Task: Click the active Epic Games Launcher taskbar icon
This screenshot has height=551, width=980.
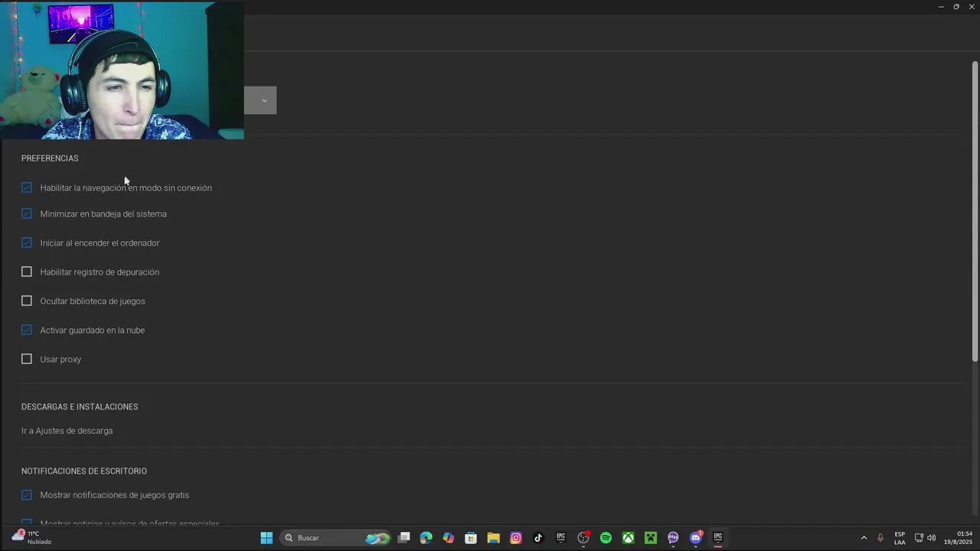Action: point(718,538)
